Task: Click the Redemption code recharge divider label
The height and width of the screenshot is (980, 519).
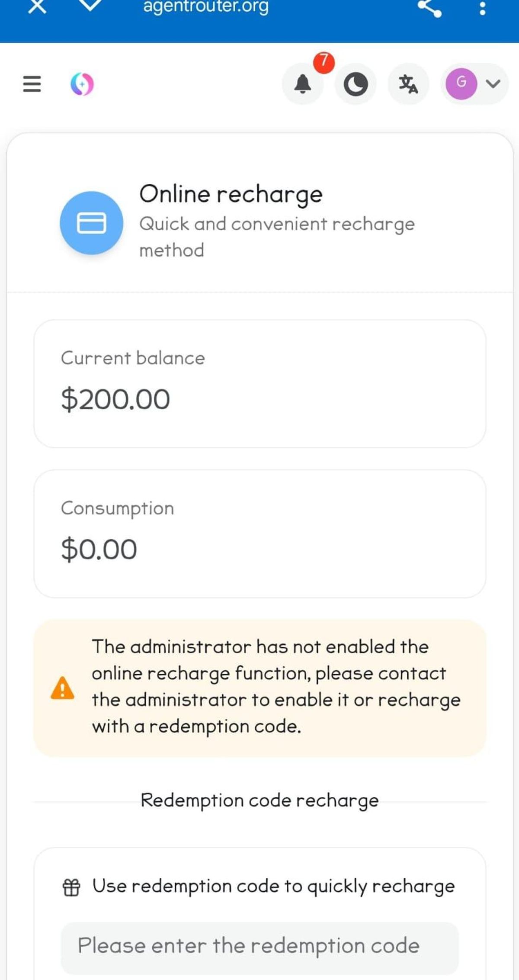Action: tap(259, 801)
